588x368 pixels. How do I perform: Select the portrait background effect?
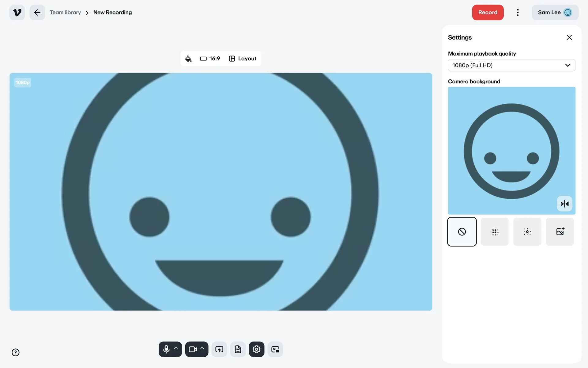point(527,232)
